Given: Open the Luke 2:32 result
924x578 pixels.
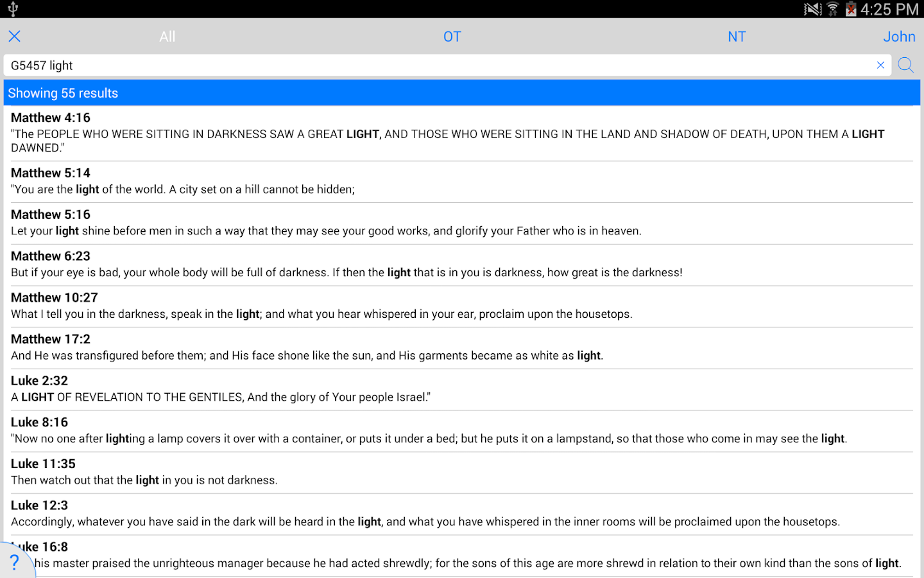Looking at the screenshot, I should point(462,389).
